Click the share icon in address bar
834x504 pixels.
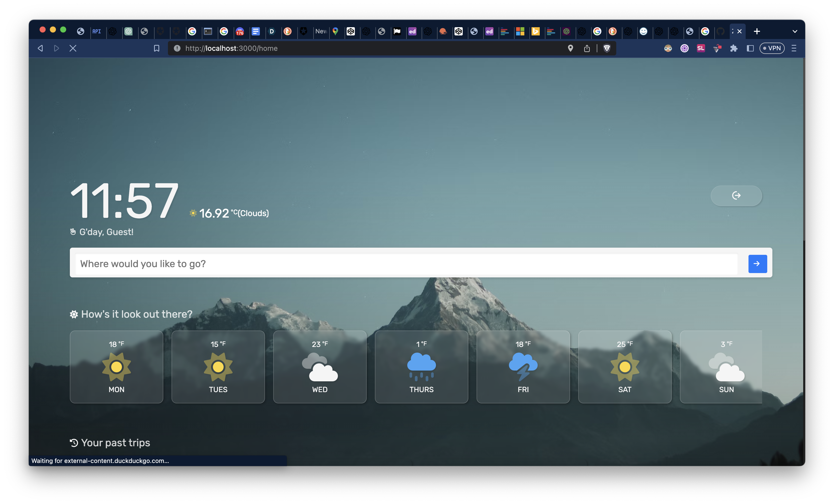point(586,48)
